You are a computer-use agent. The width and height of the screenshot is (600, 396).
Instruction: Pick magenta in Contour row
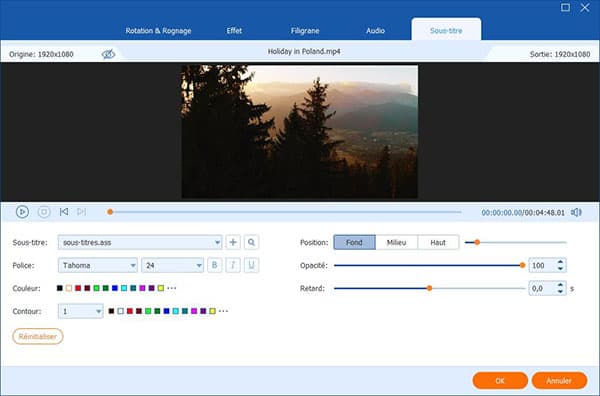pos(194,311)
